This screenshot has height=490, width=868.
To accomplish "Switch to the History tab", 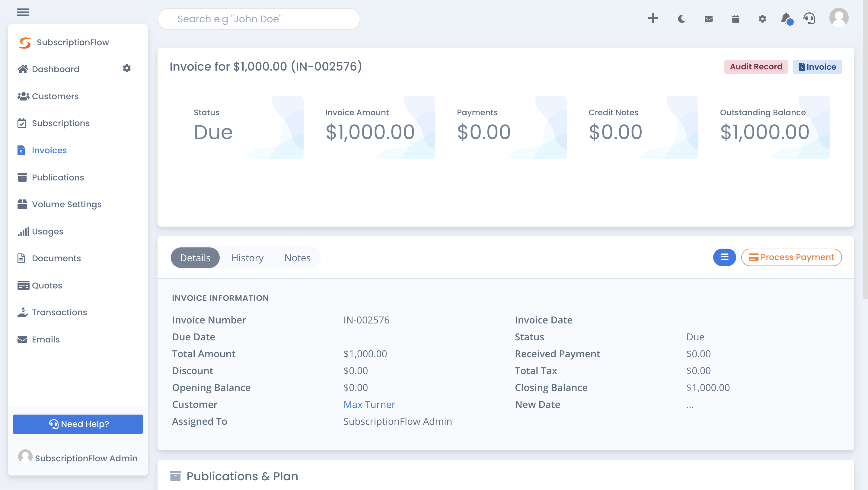I will pos(247,258).
